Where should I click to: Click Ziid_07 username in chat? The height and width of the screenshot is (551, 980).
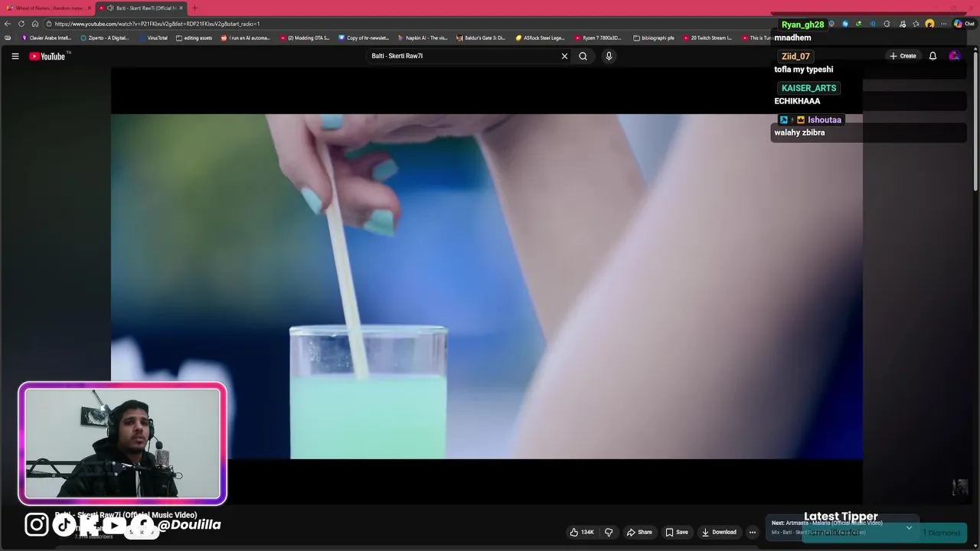click(x=795, y=56)
